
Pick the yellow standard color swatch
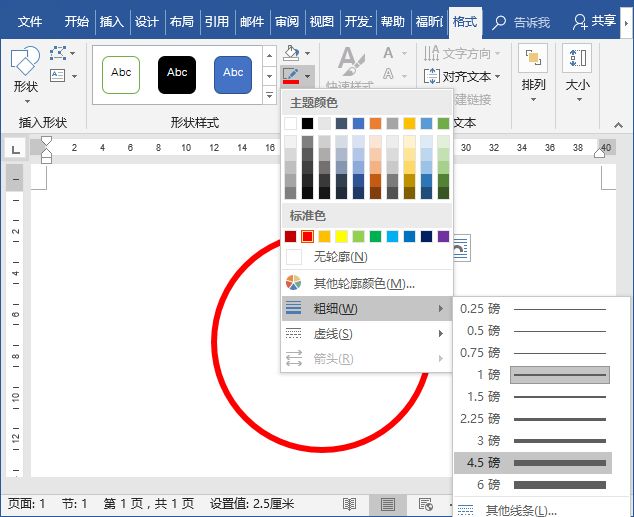[x=341, y=236]
